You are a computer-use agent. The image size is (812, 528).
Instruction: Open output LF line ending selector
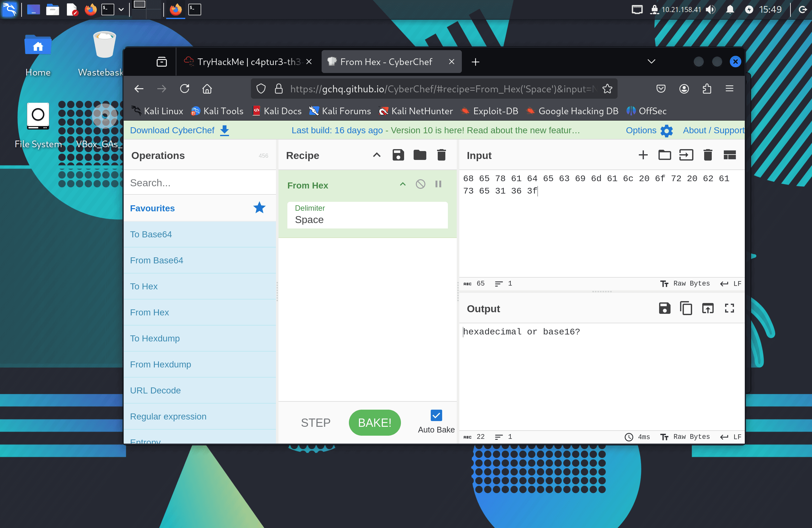730,437
